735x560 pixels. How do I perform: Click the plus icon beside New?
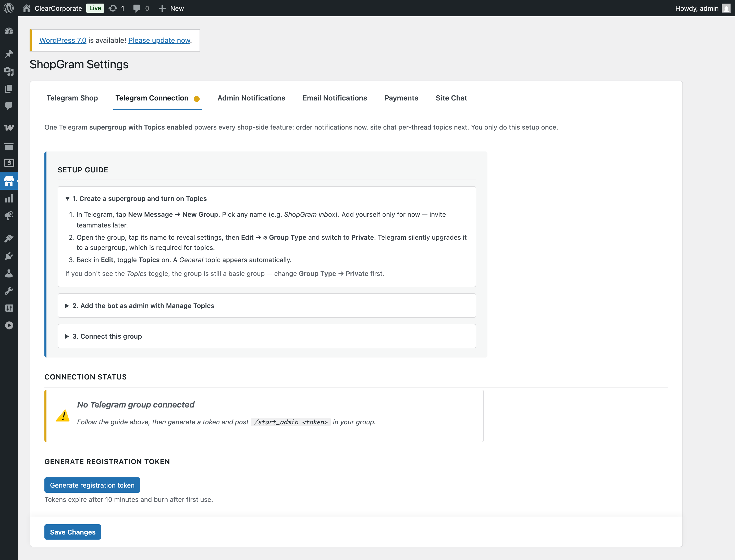tap(162, 8)
